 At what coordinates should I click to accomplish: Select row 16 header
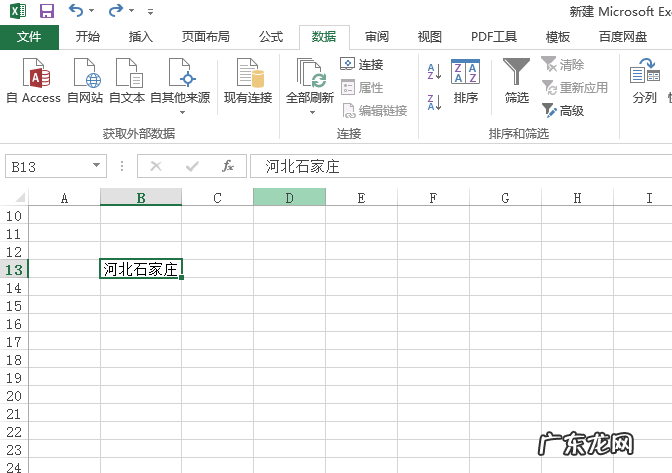14,323
